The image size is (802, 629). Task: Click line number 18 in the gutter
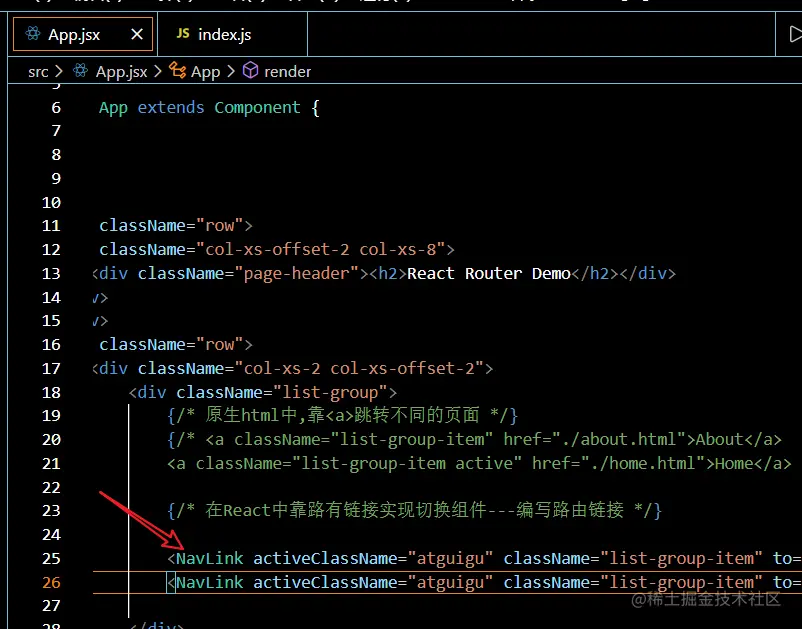(51, 392)
